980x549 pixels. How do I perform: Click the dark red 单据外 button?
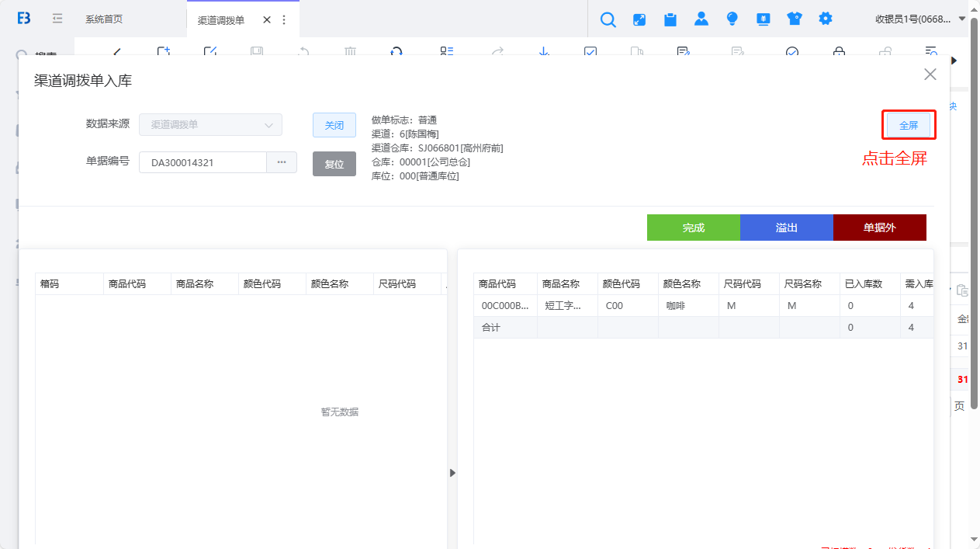point(880,228)
